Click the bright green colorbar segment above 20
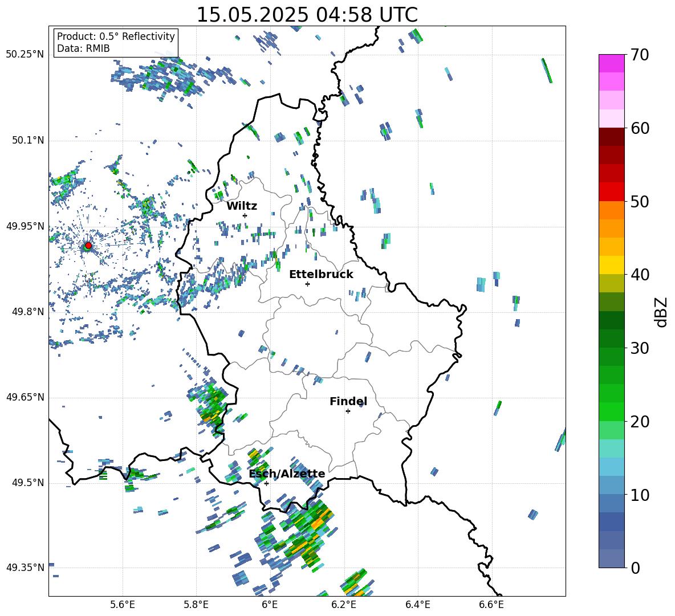Image resolution: width=675 pixels, height=616 pixels. [x=612, y=411]
